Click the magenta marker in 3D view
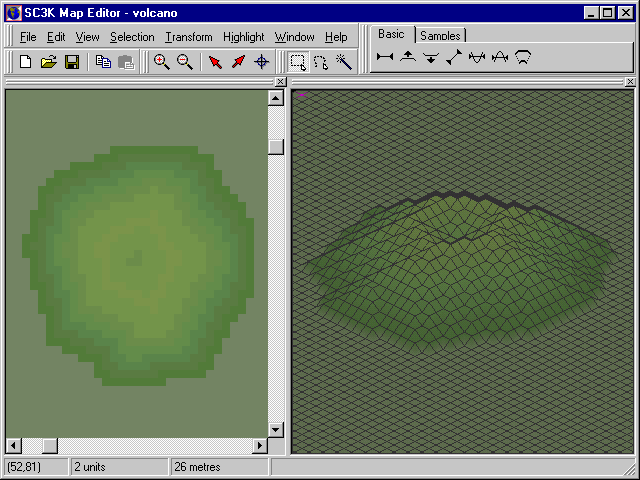This screenshot has width=640, height=480. click(x=301, y=95)
